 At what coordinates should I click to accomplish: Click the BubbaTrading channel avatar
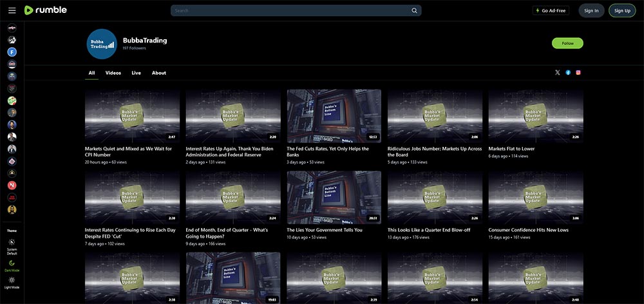(x=102, y=44)
